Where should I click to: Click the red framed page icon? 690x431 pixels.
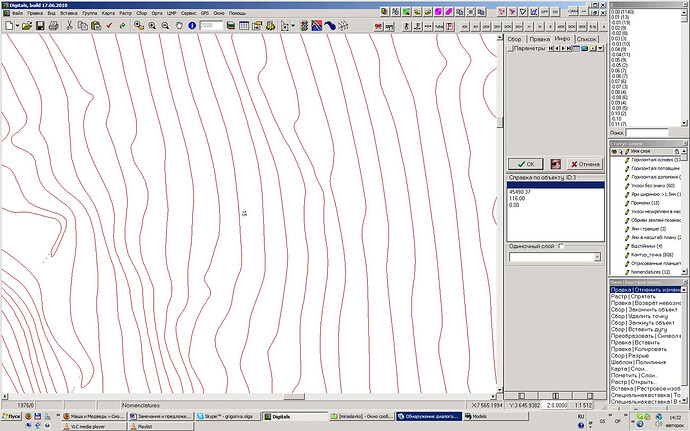(x=449, y=27)
